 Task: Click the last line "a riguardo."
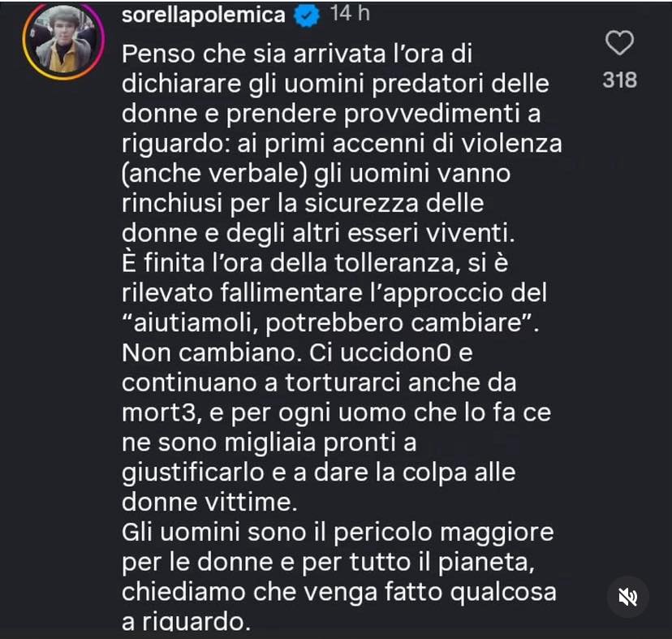[x=183, y=623]
